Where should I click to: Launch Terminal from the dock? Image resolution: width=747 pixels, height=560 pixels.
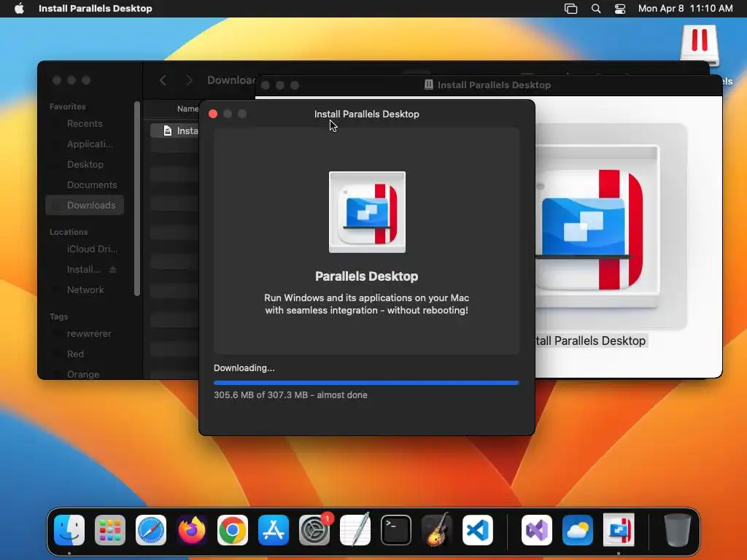click(396, 530)
